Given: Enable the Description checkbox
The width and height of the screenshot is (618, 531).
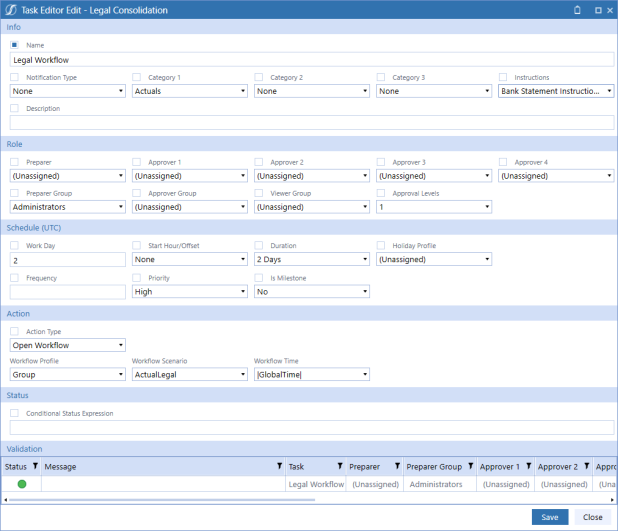Looking at the screenshot, I should (14, 108).
